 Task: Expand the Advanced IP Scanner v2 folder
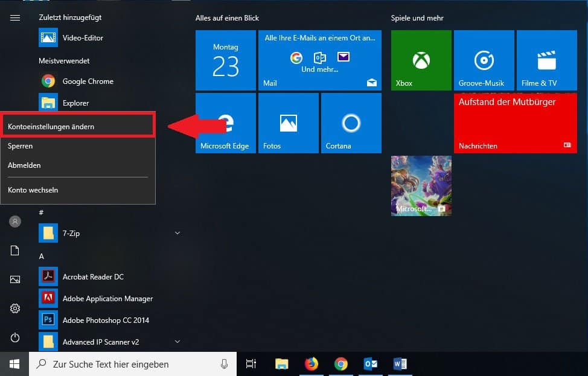point(177,342)
